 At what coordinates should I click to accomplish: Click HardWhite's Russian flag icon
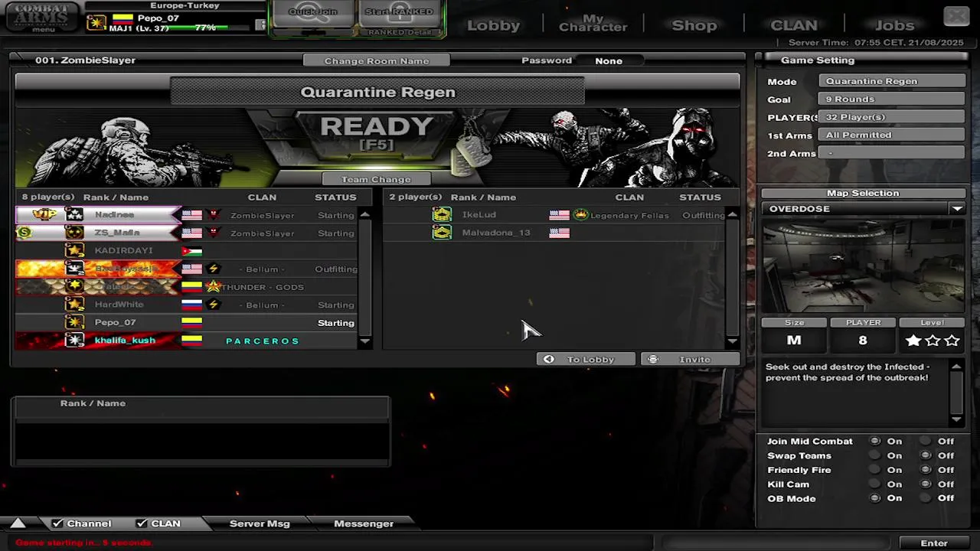[x=191, y=305]
